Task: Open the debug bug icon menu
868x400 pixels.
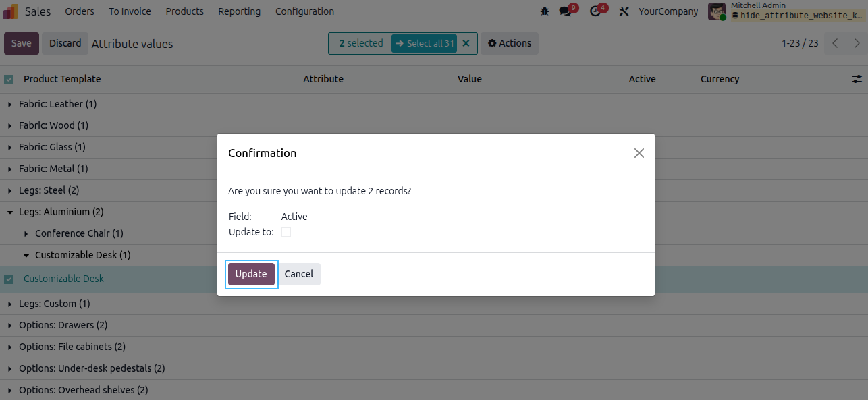Action: [545, 11]
